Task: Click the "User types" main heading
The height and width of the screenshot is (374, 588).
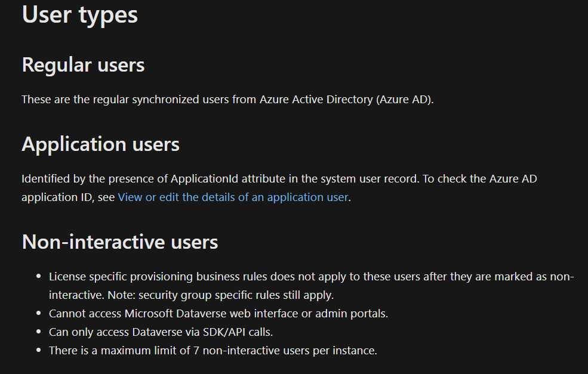Action: point(80,15)
